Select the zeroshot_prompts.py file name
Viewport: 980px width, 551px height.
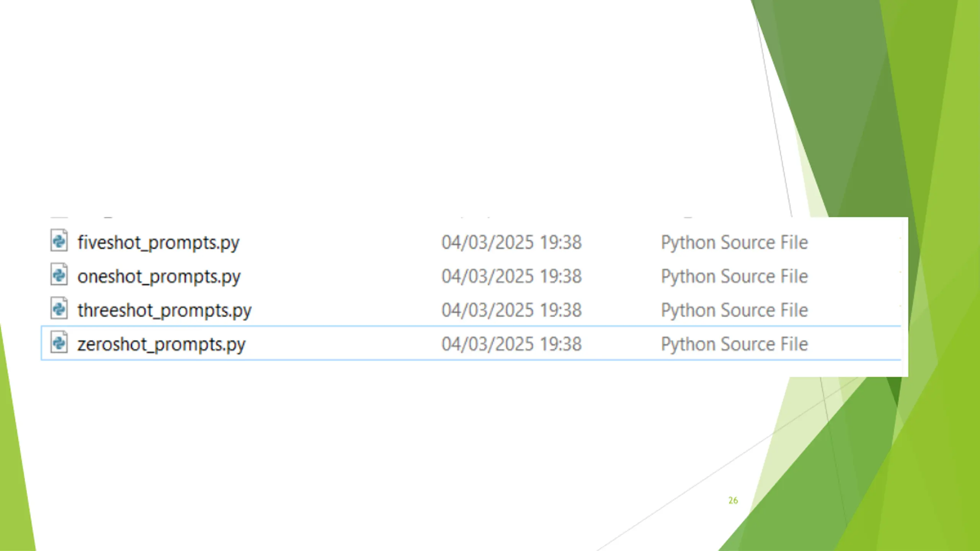pyautogui.click(x=161, y=344)
